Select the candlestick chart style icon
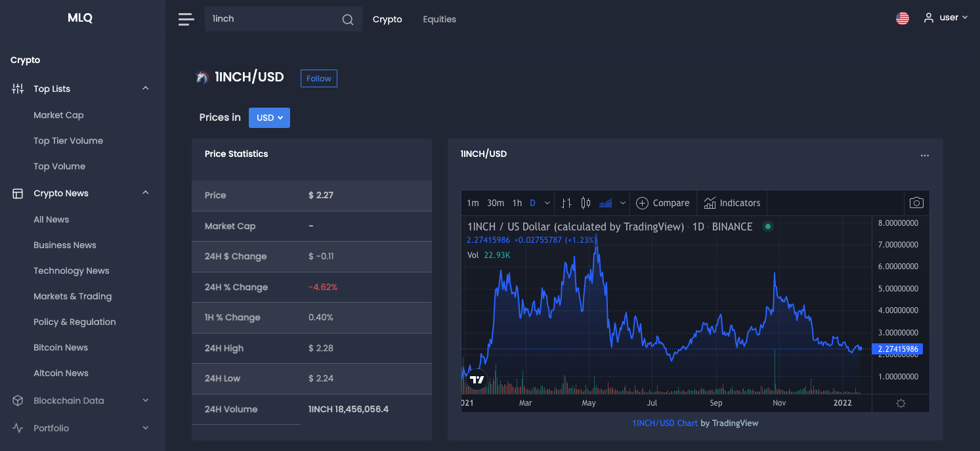Image resolution: width=980 pixels, height=451 pixels. pos(586,203)
